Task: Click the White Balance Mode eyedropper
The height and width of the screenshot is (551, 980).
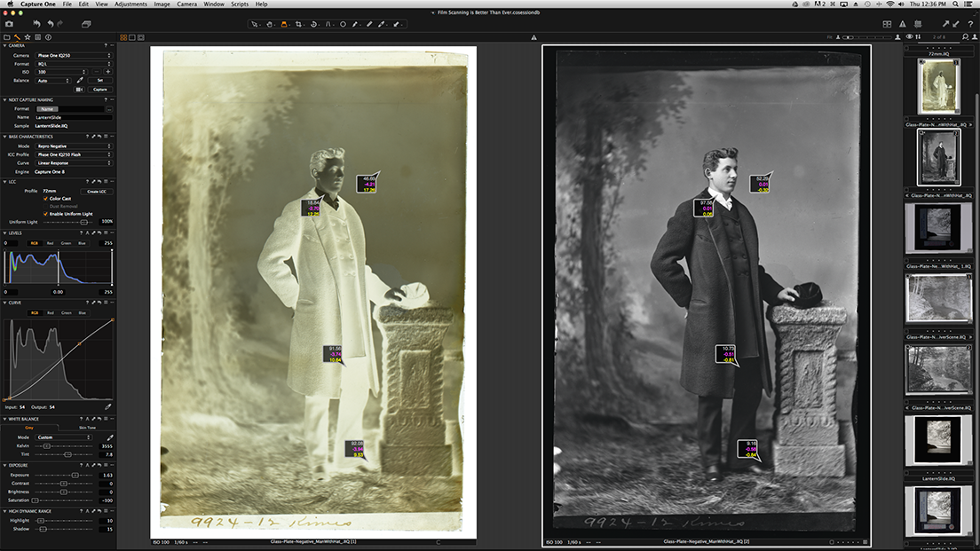Action: coord(110,437)
